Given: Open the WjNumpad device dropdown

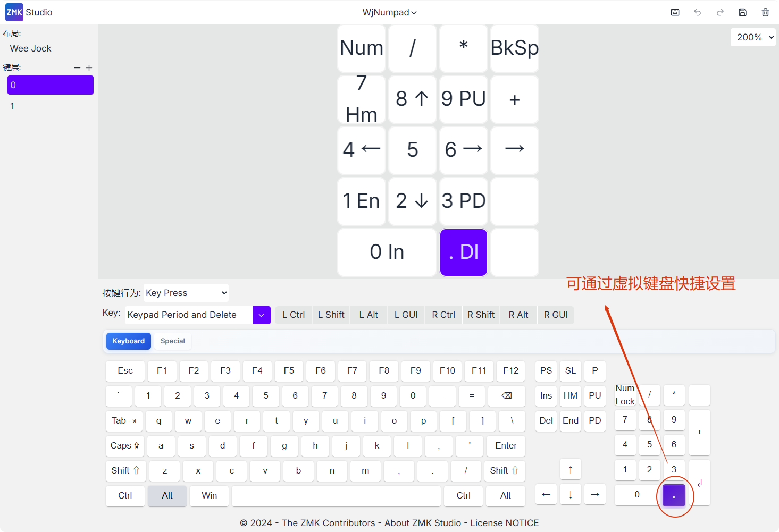Looking at the screenshot, I should 390,12.
